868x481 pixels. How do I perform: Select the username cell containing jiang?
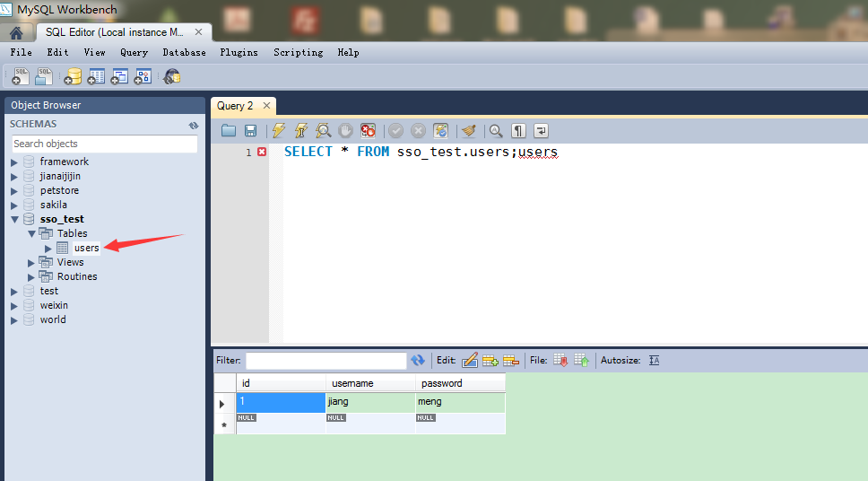[370, 402]
